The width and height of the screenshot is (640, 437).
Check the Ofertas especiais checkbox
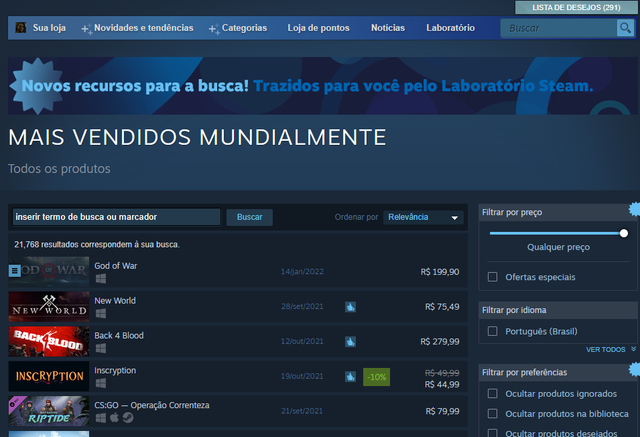(493, 277)
